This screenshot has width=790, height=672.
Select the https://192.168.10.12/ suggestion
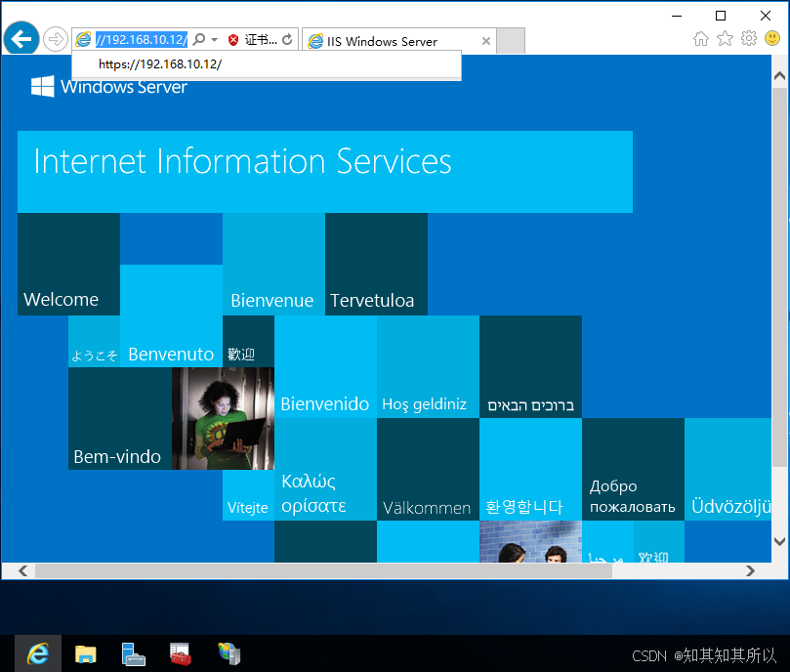[160, 64]
